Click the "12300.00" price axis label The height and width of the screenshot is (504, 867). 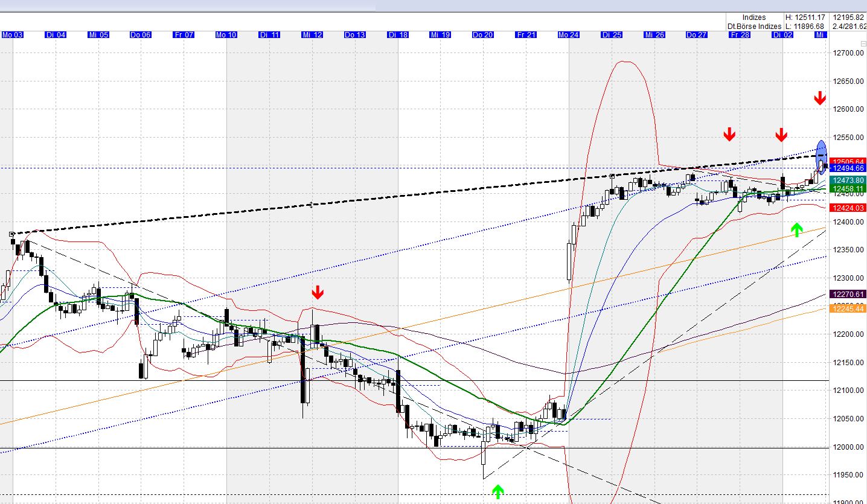pyautogui.click(x=848, y=278)
